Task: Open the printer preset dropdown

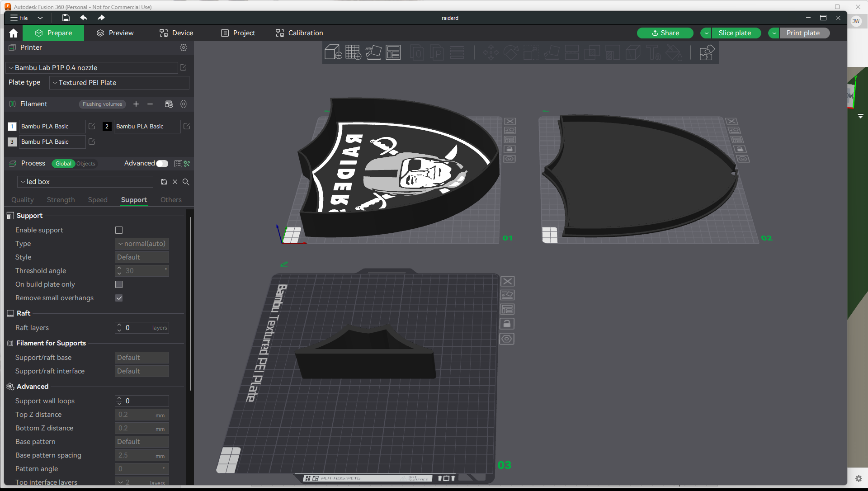Action: click(x=92, y=68)
